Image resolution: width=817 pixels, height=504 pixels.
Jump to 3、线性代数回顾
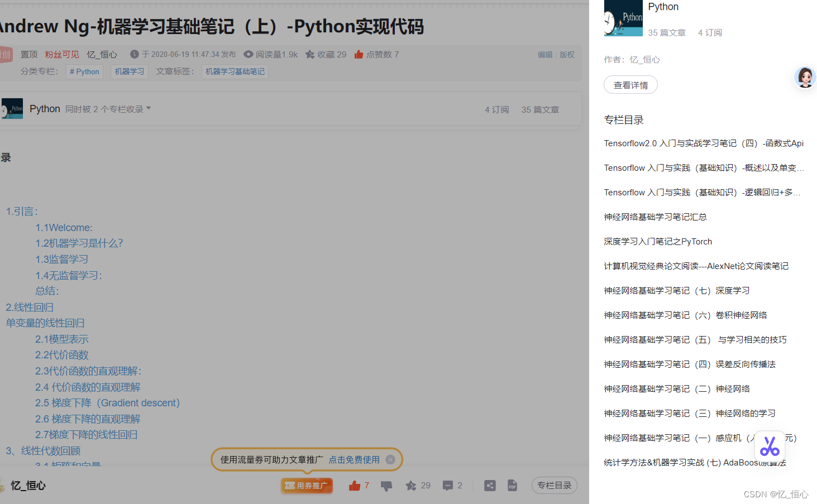click(x=43, y=451)
